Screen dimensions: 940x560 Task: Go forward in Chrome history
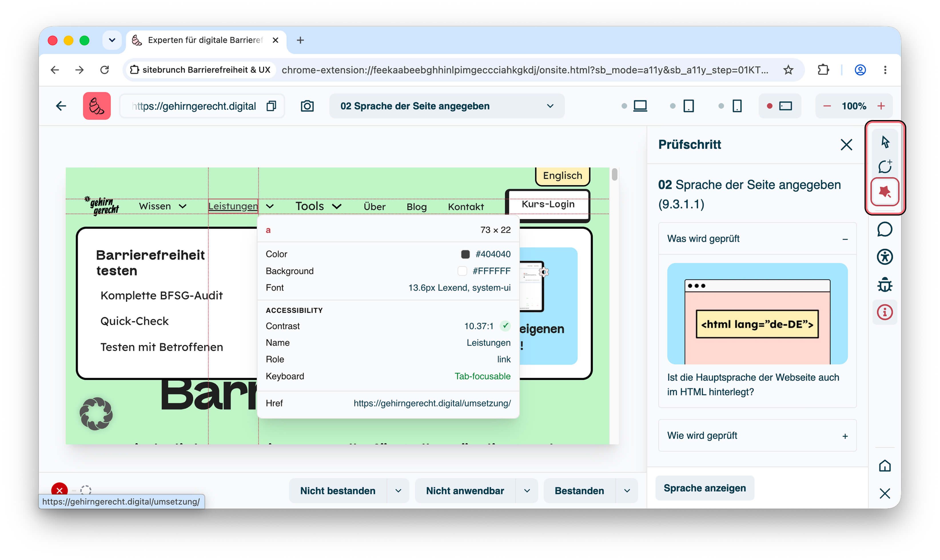pyautogui.click(x=79, y=70)
